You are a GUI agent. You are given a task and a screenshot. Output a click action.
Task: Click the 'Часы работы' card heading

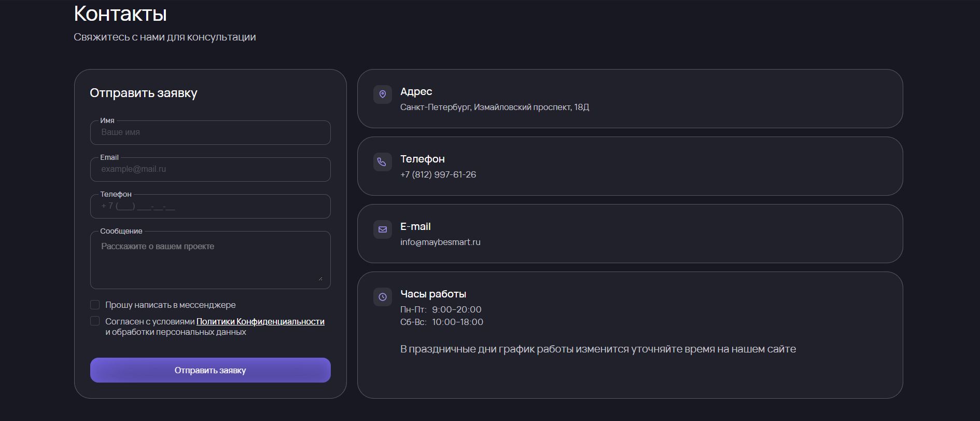tap(433, 294)
